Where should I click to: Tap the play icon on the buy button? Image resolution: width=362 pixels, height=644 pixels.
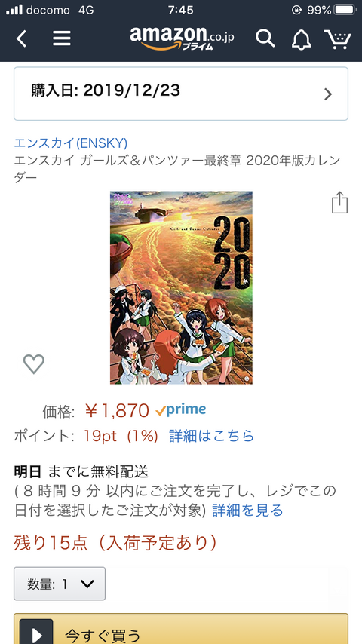[36, 633]
